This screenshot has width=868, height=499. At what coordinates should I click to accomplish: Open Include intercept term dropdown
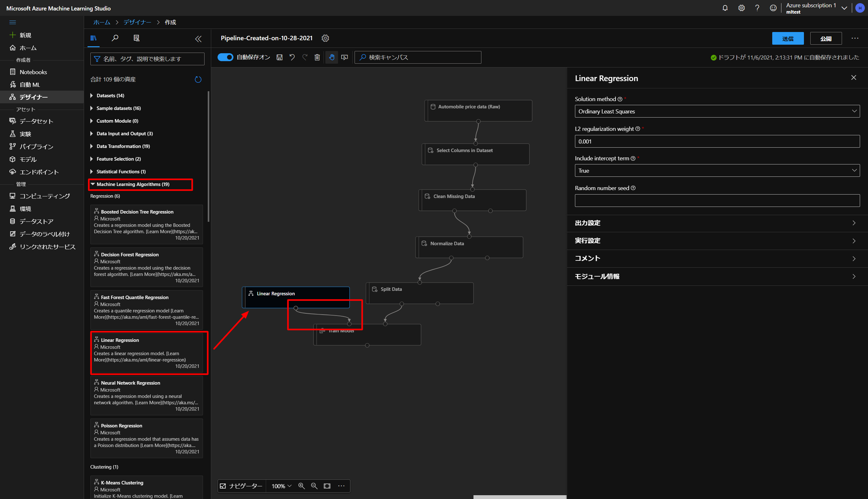coord(717,171)
